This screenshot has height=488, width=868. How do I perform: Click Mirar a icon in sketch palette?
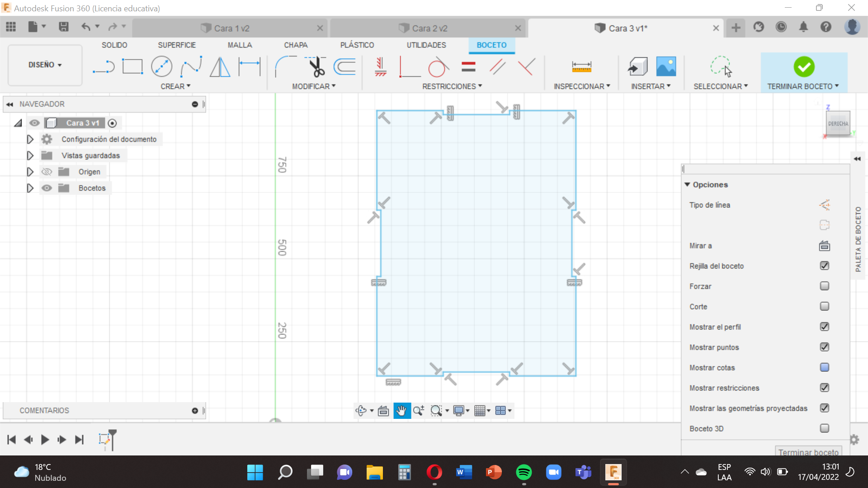(x=824, y=246)
